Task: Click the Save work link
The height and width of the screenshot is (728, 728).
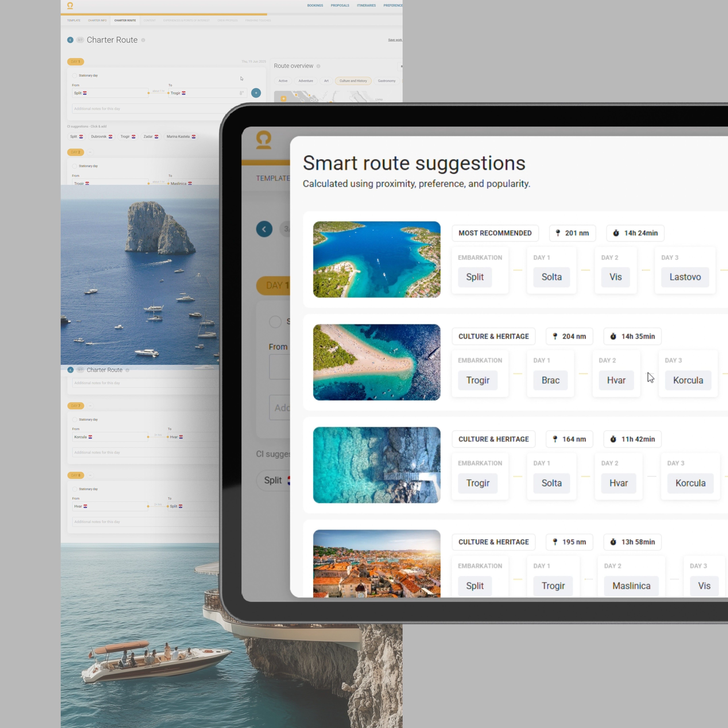Action: click(395, 40)
